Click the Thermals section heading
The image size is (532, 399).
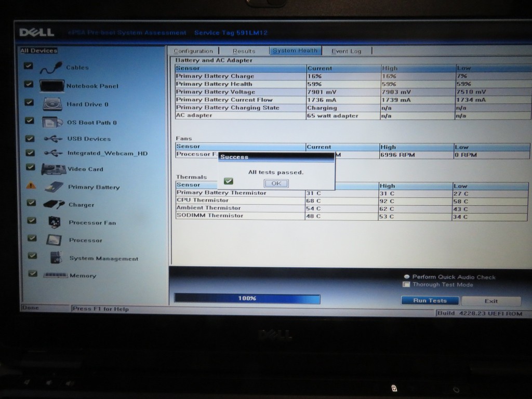point(191,177)
